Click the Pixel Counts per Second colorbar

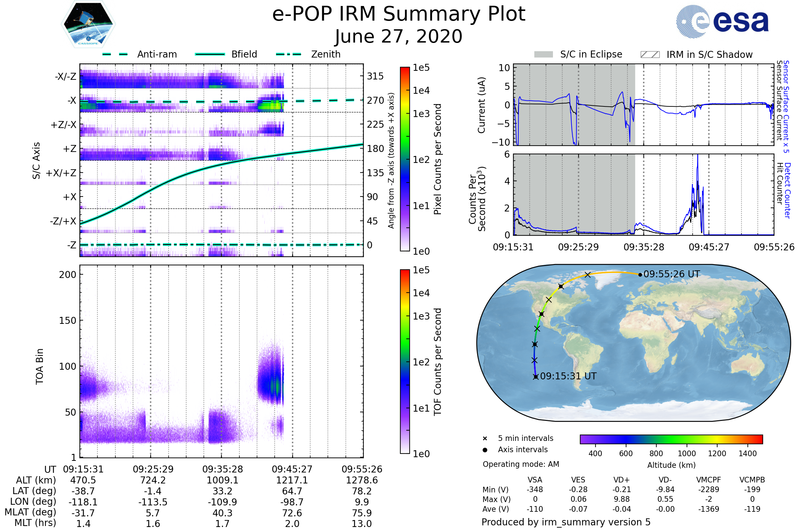(x=405, y=159)
